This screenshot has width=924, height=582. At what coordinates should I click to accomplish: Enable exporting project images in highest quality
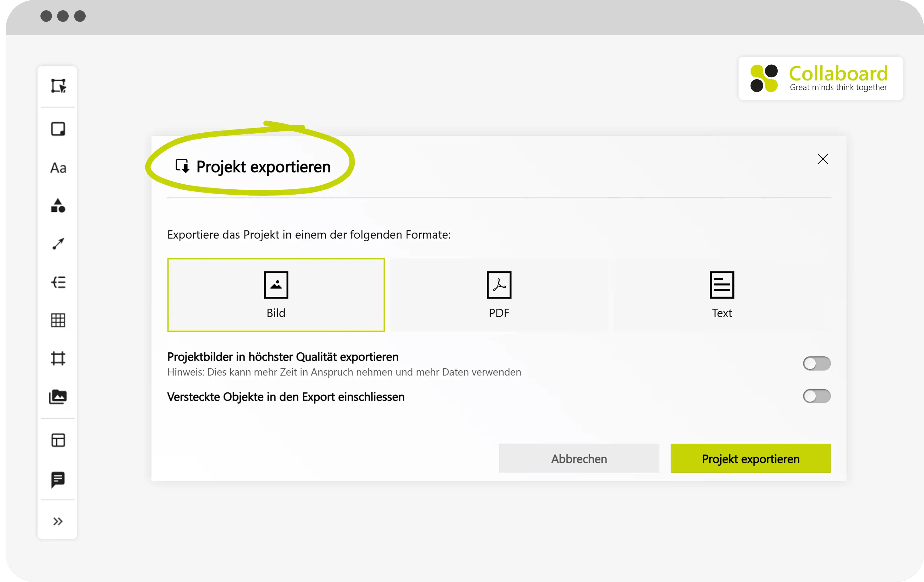click(x=817, y=363)
